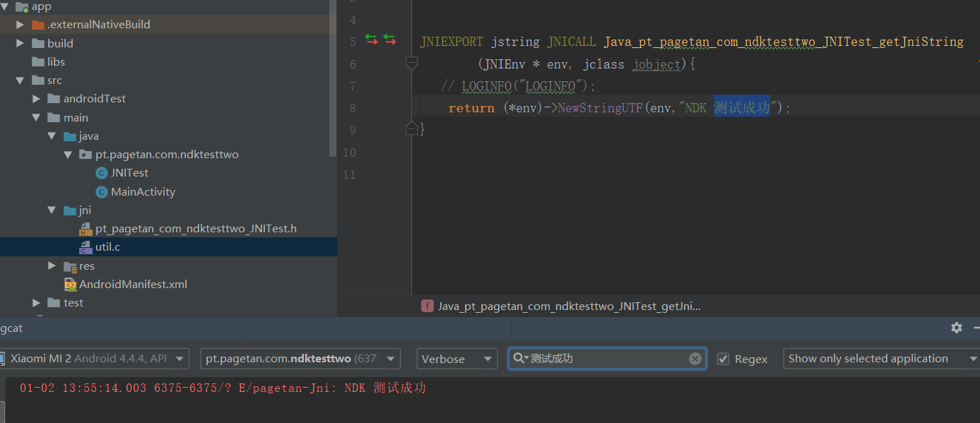Click the second green-red related-file arrows gutter icon on line 5
Screen dimensions: 980x423
(389, 40)
